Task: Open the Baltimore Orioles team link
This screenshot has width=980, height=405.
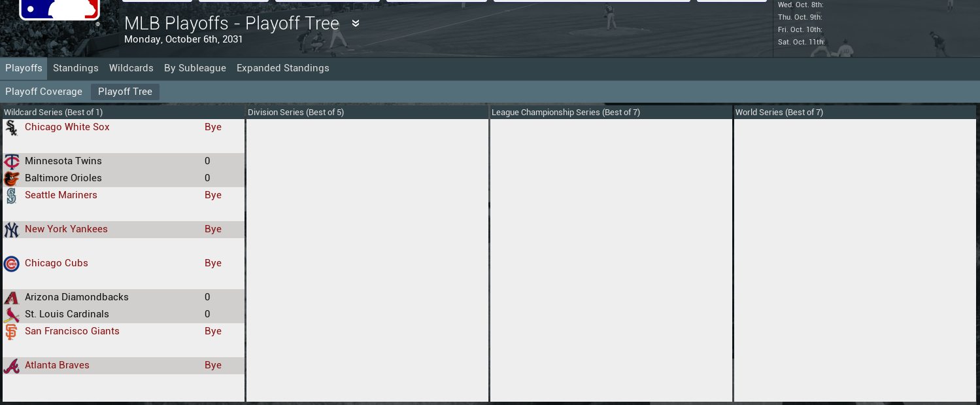Action: pos(63,178)
